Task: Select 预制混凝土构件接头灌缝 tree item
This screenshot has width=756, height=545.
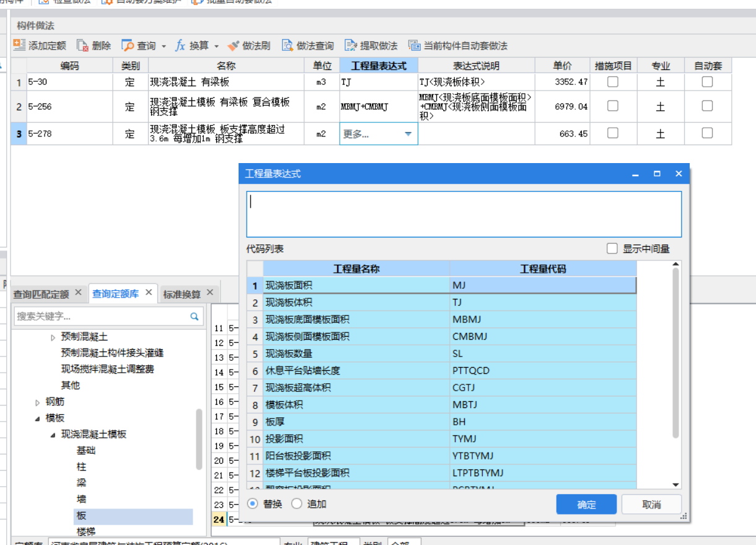Action: click(112, 353)
